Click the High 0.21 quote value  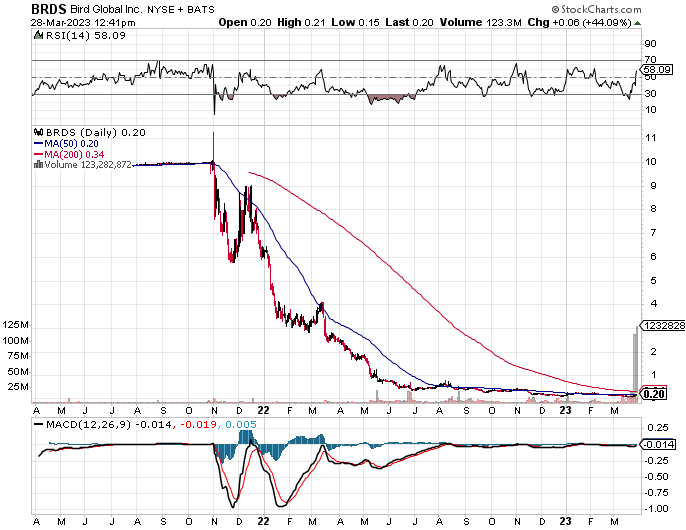click(x=301, y=22)
